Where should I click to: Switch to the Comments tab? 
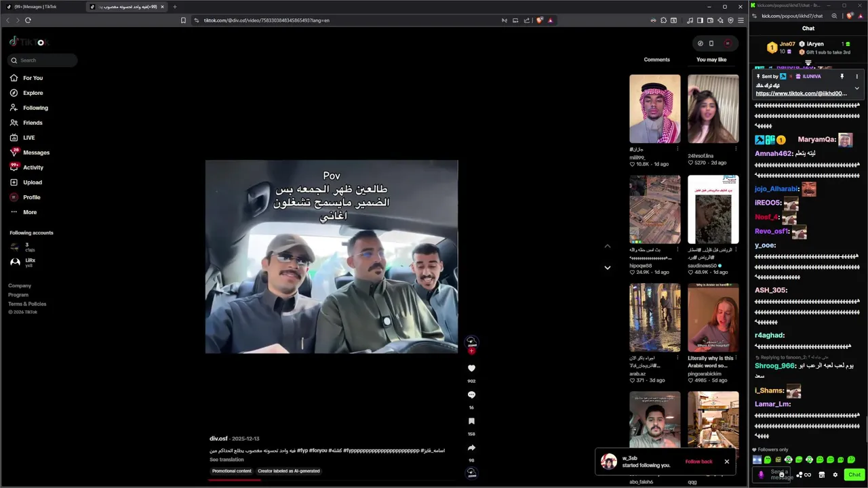656,60
